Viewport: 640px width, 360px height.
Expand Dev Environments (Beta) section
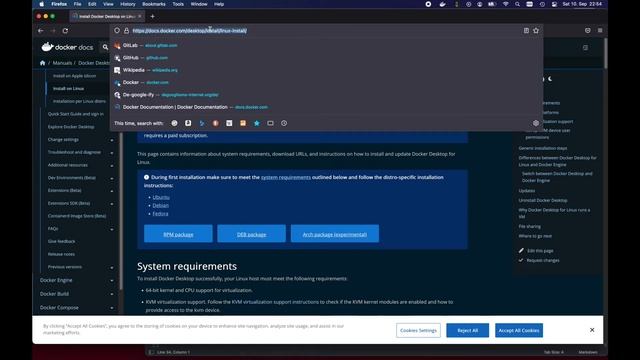112,178
